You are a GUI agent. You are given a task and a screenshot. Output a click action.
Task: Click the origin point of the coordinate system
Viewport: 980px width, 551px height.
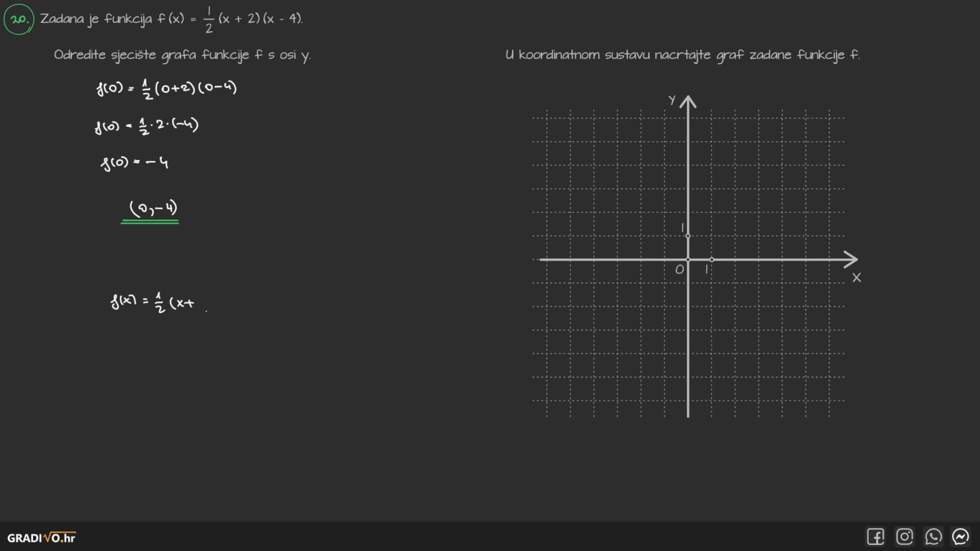tap(688, 260)
